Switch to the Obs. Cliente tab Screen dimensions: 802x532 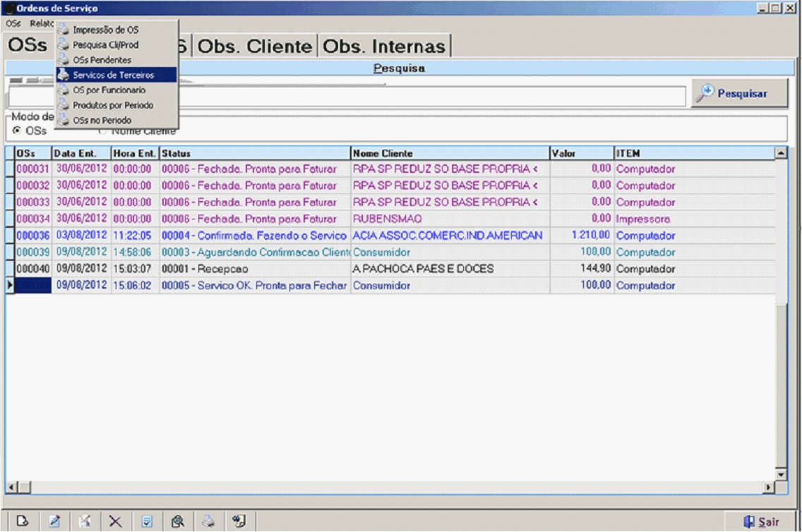tap(255, 47)
